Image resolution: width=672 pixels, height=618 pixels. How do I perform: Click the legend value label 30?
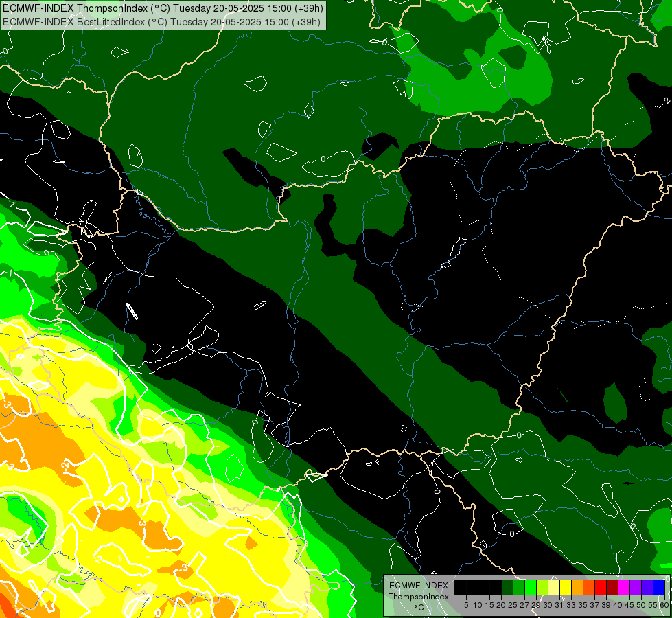tap(548, 605)
